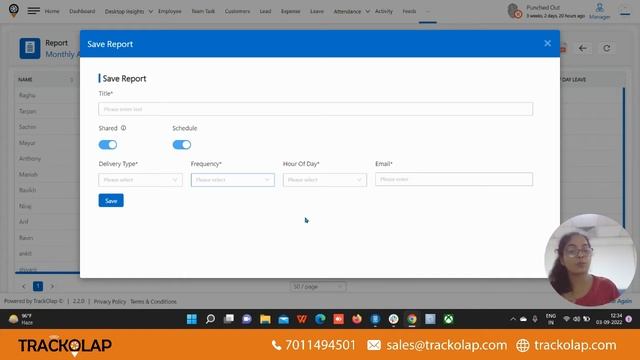Open the Customers menu item
Image resolution: width=640 pixels, height=360 pixels.
237,11
